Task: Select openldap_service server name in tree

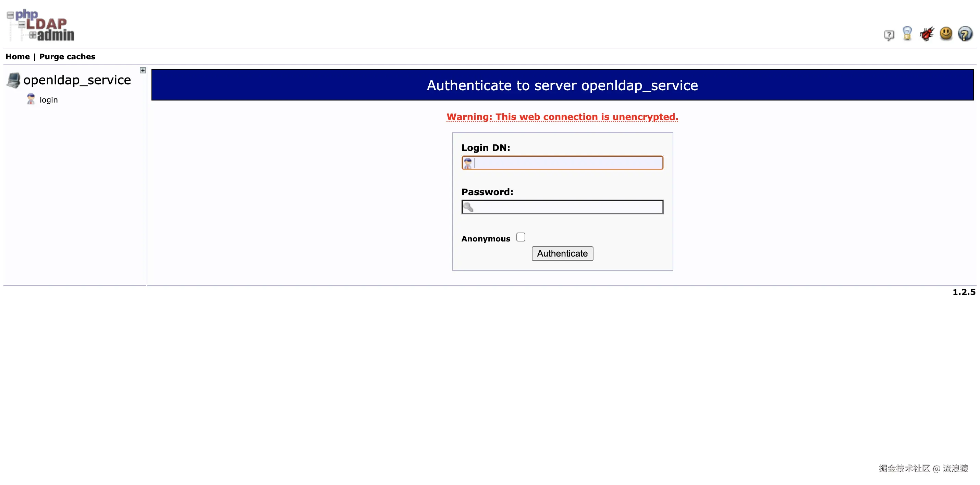Action: click(77, 80)
